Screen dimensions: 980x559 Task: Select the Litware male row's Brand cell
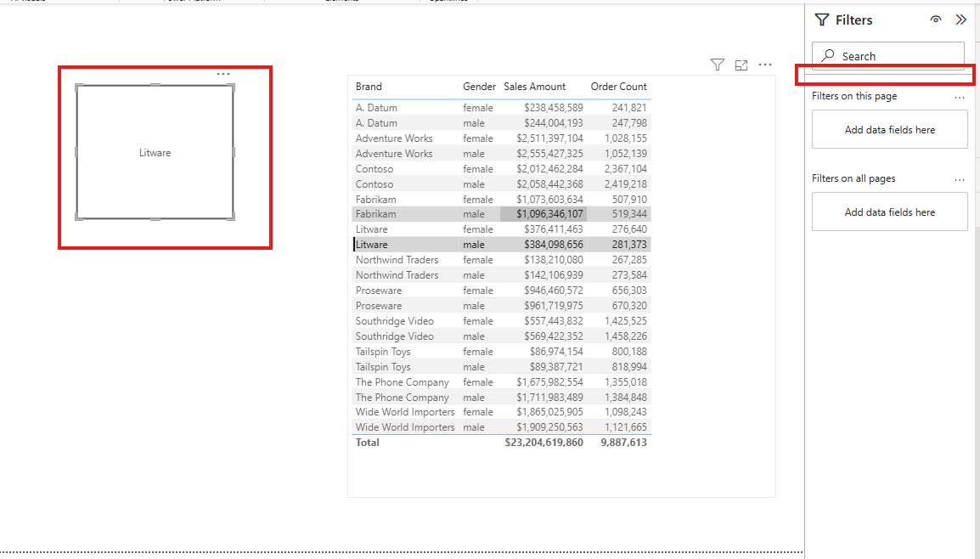click(371, 245)
